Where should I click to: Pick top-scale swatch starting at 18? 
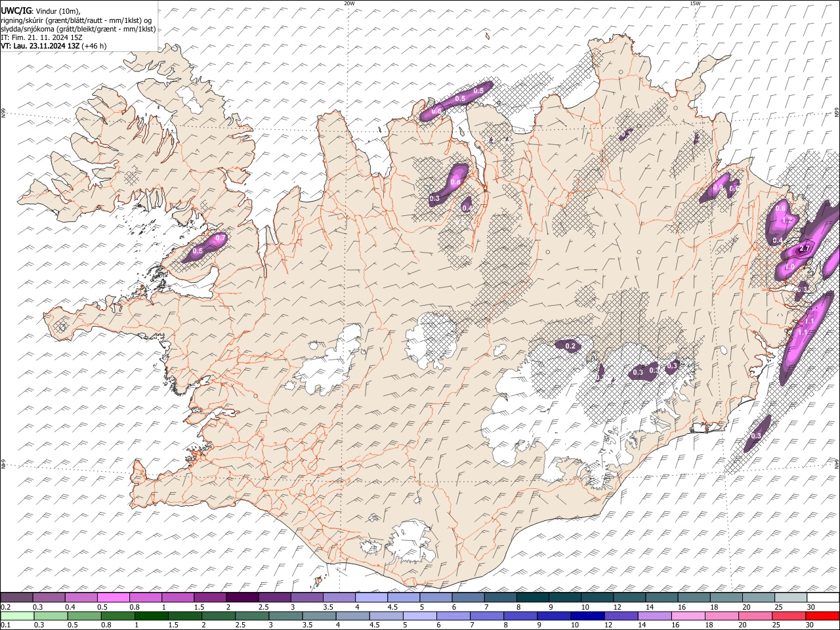[726, 597]
